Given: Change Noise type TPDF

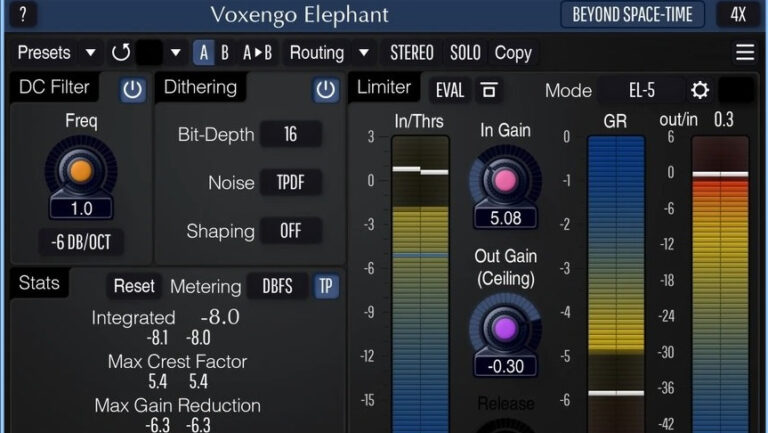Looking at the screenshot, I should [x=291, y=183].
